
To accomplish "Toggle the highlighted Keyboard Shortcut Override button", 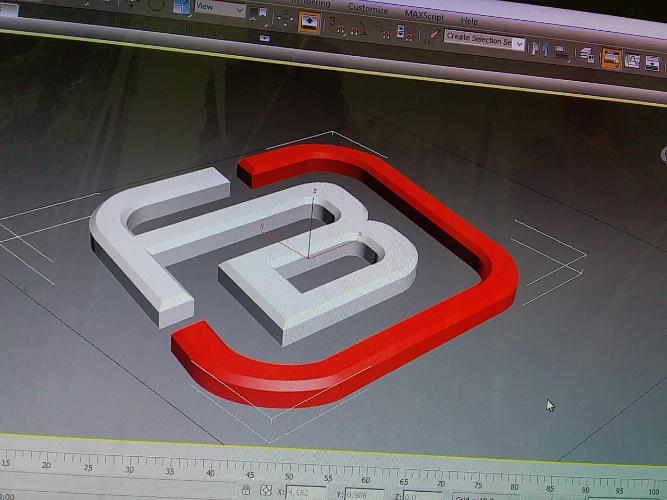I will pos(309,22).
